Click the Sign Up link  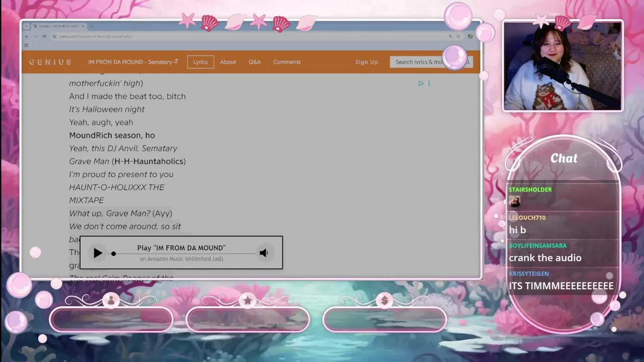tap(366, 62)
